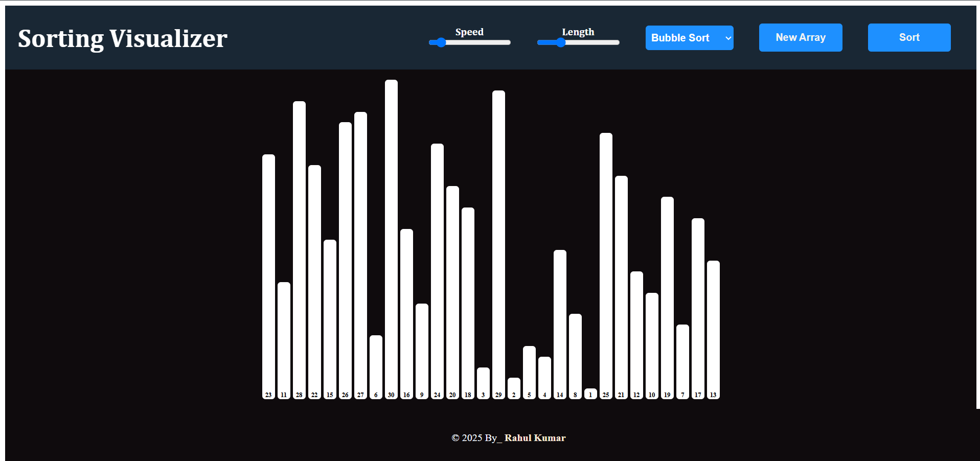Click the bar labeled 28
980x461 pixels.
click(299, 250)
